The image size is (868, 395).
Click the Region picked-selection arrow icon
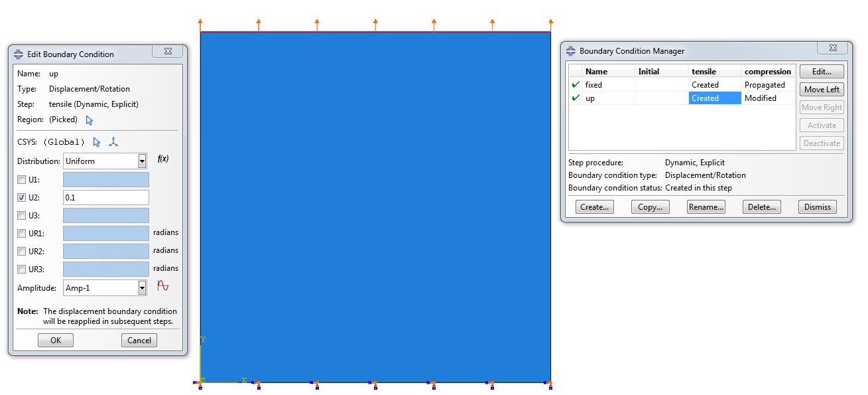(90, 120)
